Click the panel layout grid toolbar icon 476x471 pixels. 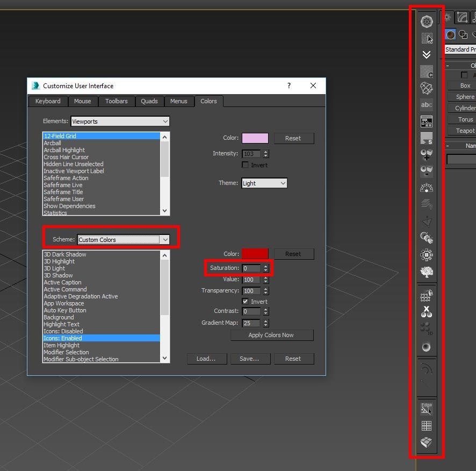(427, 38)
